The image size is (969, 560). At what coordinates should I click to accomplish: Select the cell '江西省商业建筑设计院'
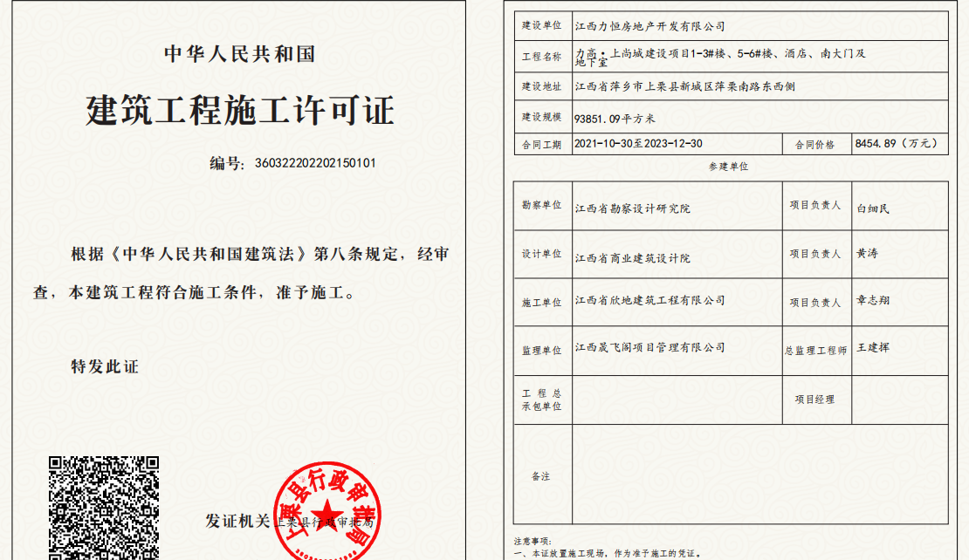coord(633,258)
